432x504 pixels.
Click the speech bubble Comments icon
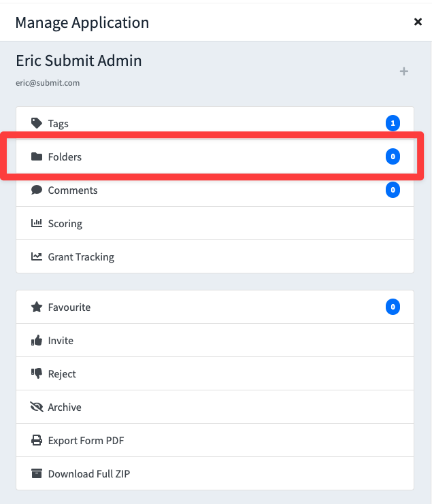click(x=37, y=190)
